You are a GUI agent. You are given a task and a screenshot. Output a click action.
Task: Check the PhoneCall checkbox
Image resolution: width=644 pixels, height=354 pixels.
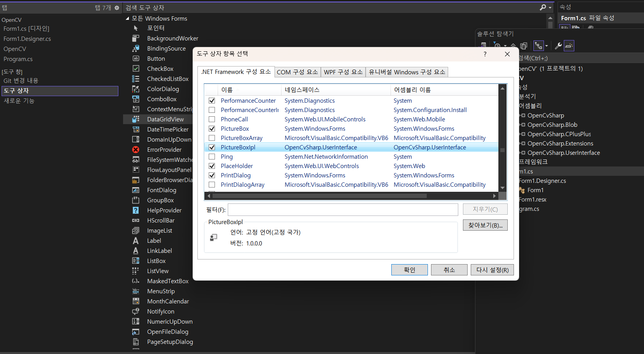click(212, 119)
